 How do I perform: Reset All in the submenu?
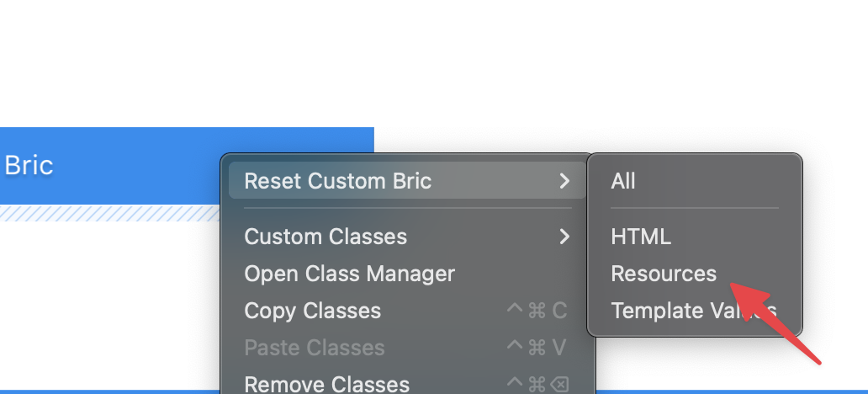(x=623, y=181)
